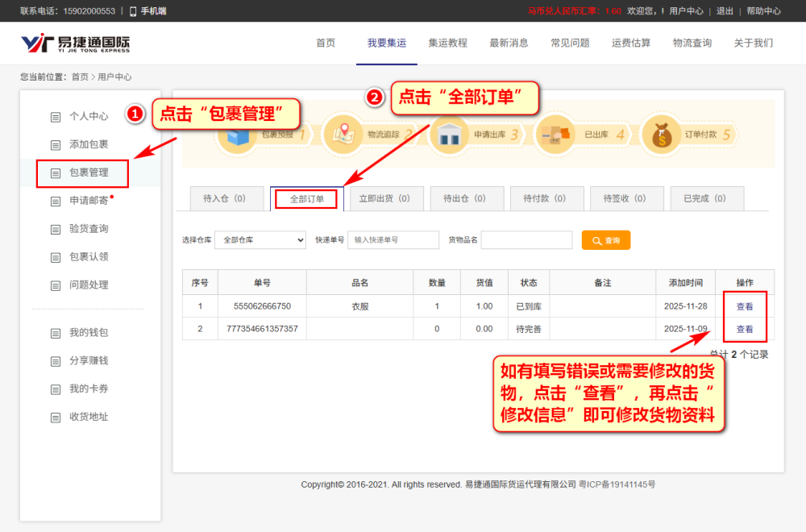Focus the 快递单号 input field
806x532 pixels.
coord(393,240)
